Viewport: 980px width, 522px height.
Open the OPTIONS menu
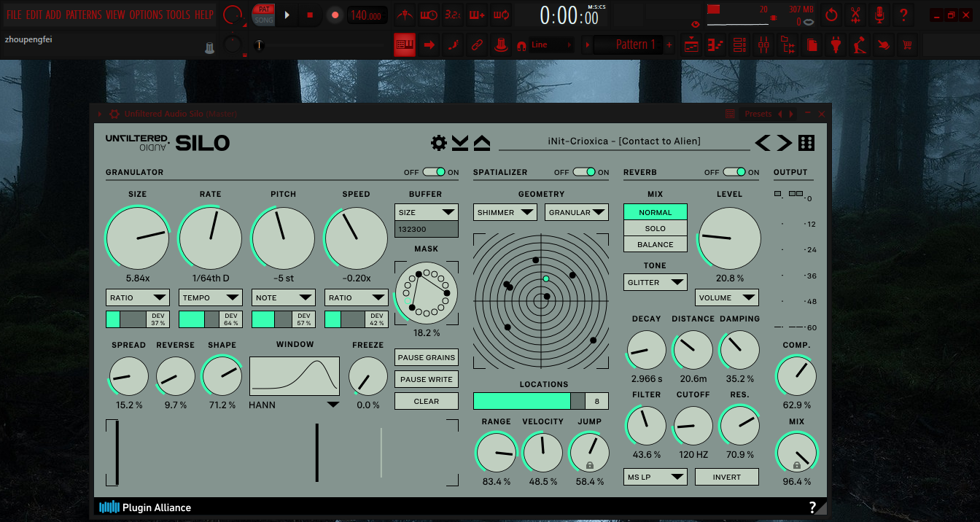point(146,15)
